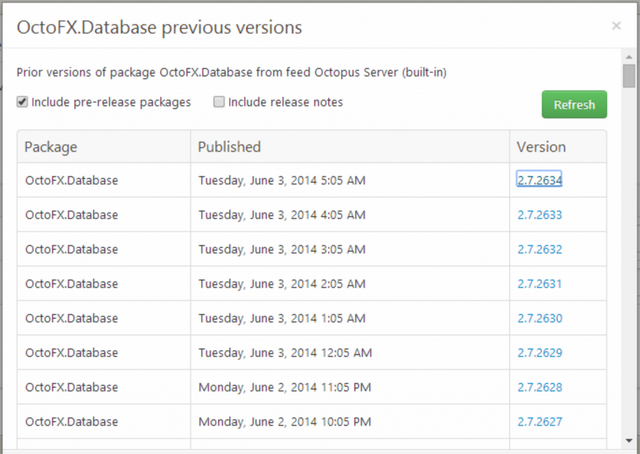Click scrollbar down arrow
The width and height of the screenshot is (640, 454).
coord(629,441)
